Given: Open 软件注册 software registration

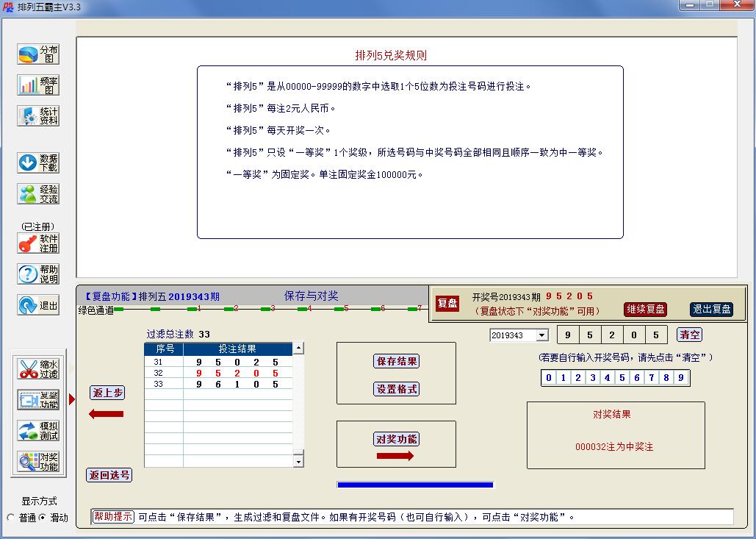Looking at the screenshot, I should (37, 243).
